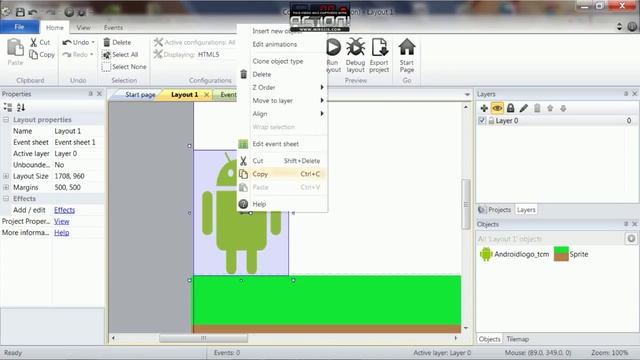The image size is (640, 360).
Task: Choose Copy in context menu
Action: (282, 174)
